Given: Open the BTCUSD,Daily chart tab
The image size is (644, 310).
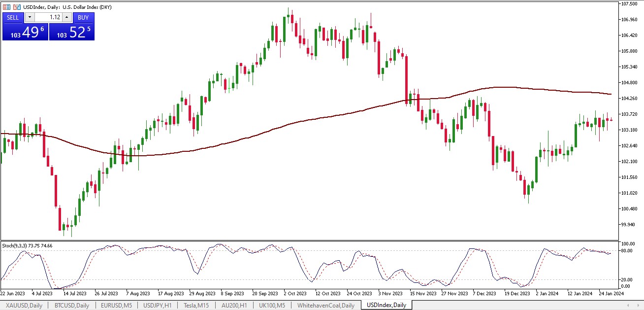Looking at the screenshot, I should click(71, 305).
